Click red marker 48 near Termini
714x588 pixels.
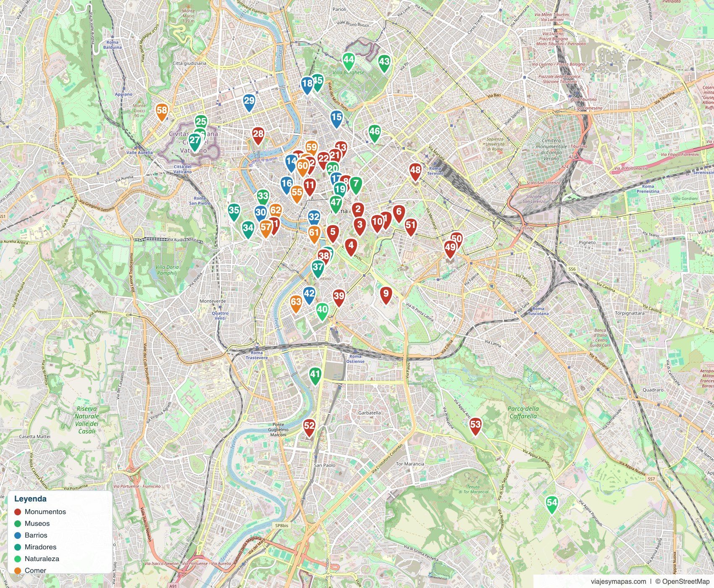[415, 171]
